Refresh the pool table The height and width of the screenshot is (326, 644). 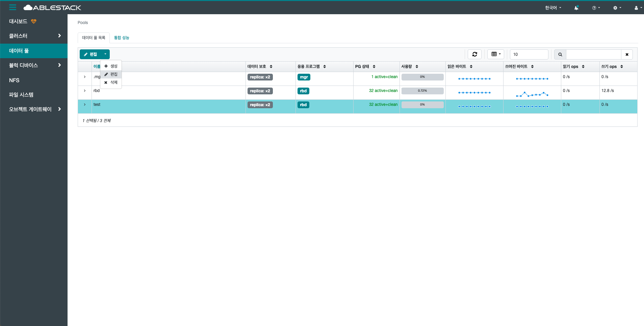click(474, 54)
